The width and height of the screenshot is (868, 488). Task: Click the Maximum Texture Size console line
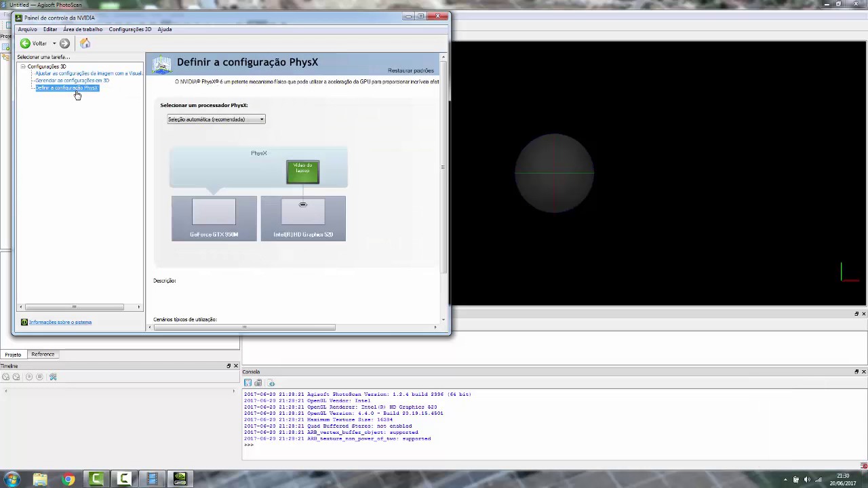(319, 420)
